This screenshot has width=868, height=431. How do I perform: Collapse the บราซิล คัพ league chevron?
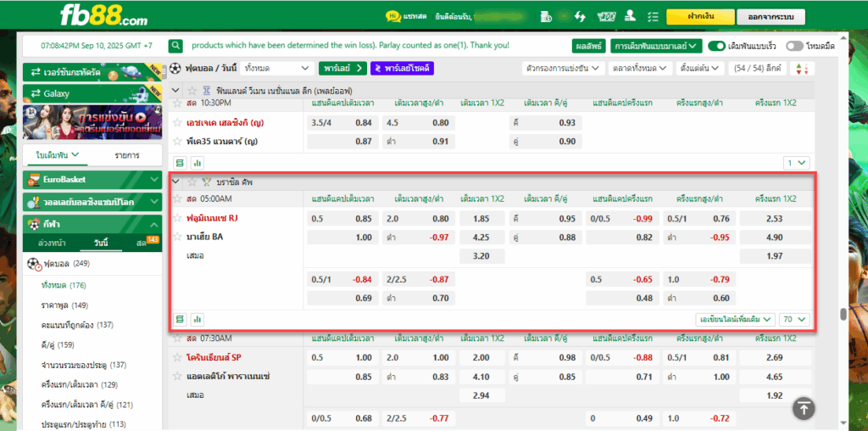pos(176,182)
